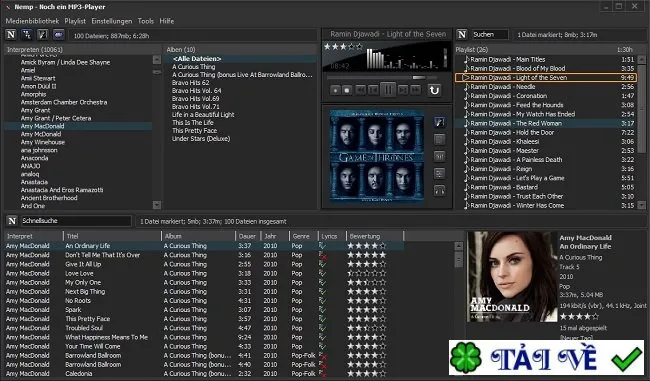The image size is (650, 381).
Task: Select the <Alle Dateien> album entry
Action: coord(197,59)
